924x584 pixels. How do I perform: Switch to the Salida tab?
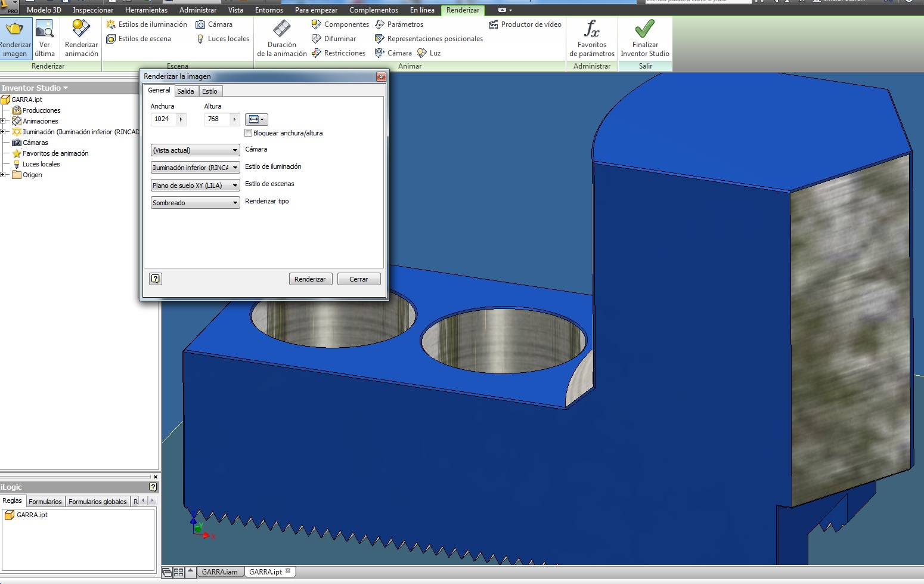(x=185, y=91)
